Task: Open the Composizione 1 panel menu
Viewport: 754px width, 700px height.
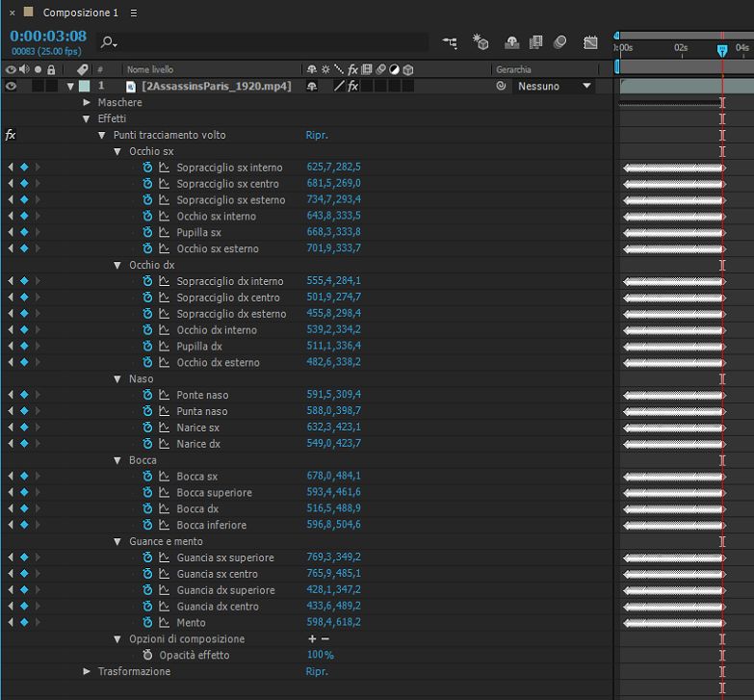Action: click(133, 13)
